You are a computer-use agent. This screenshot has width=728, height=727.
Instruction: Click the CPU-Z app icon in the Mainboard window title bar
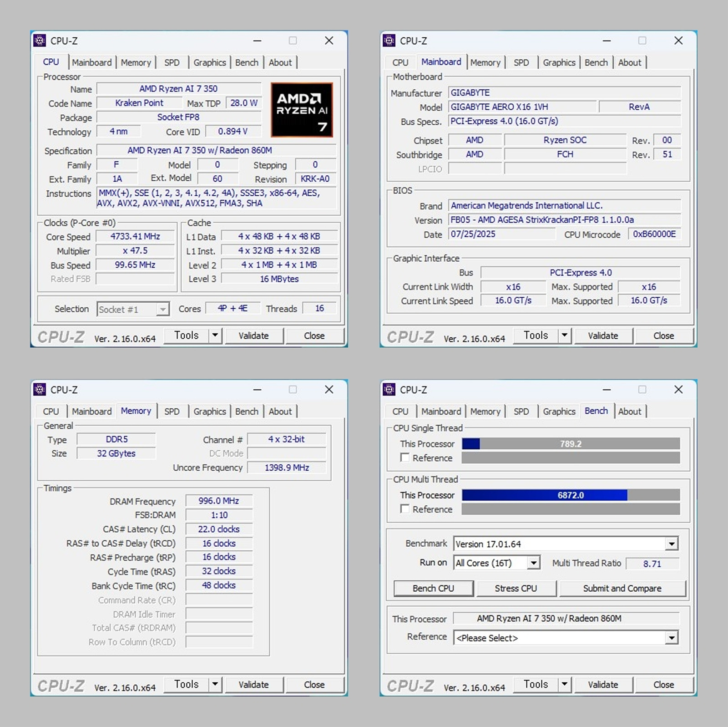click(389, 41)
